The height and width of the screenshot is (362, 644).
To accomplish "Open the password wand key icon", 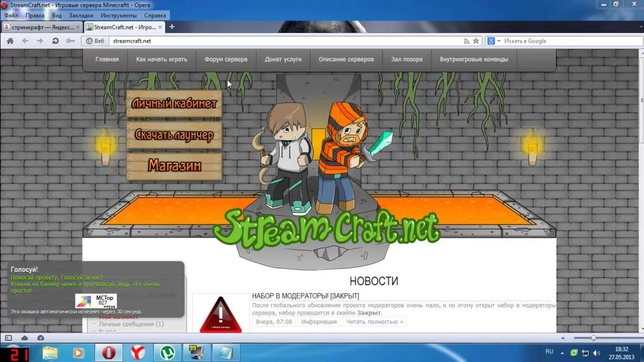I will (x=70, y=41).
